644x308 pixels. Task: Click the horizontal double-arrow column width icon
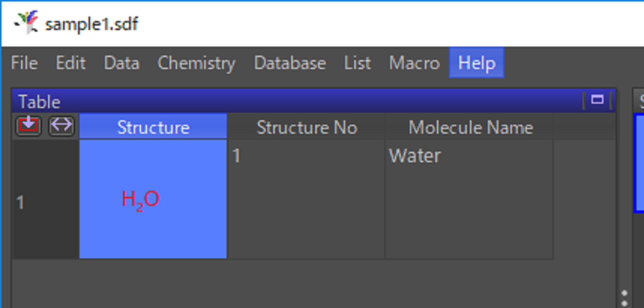pyautogui.click(x=62, y=126)
